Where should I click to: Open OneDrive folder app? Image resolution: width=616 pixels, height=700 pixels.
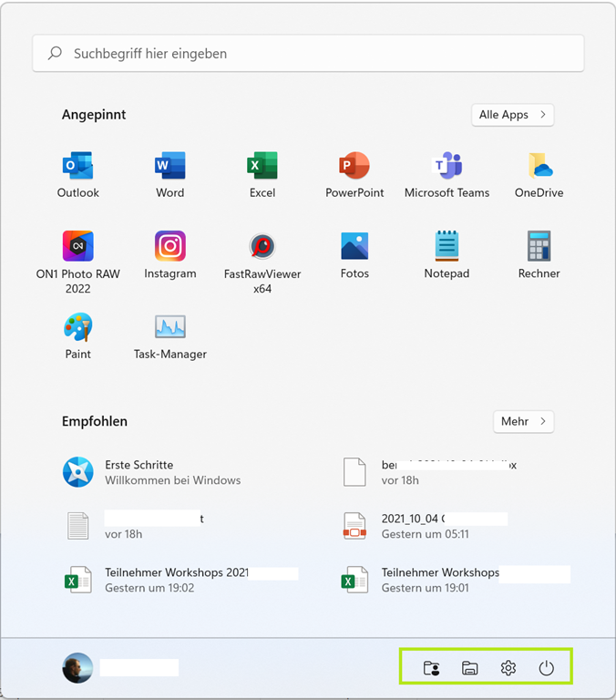point(539,168)
